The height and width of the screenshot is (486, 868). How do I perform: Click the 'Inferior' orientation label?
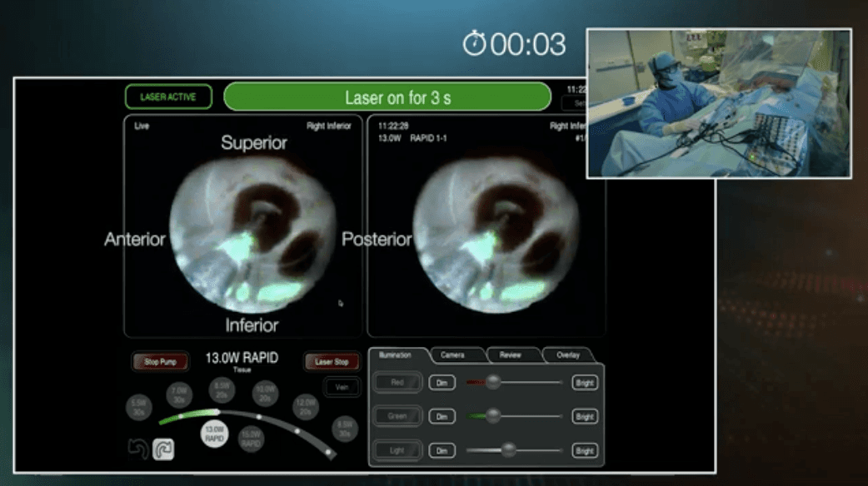[x=252, y=325]
